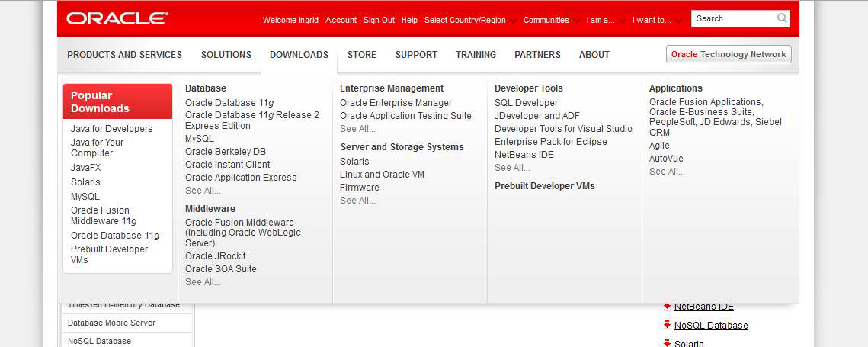This screenshot has width=868, height=347.
Task: Click the search magnifier icon
Action: [782, 18]
